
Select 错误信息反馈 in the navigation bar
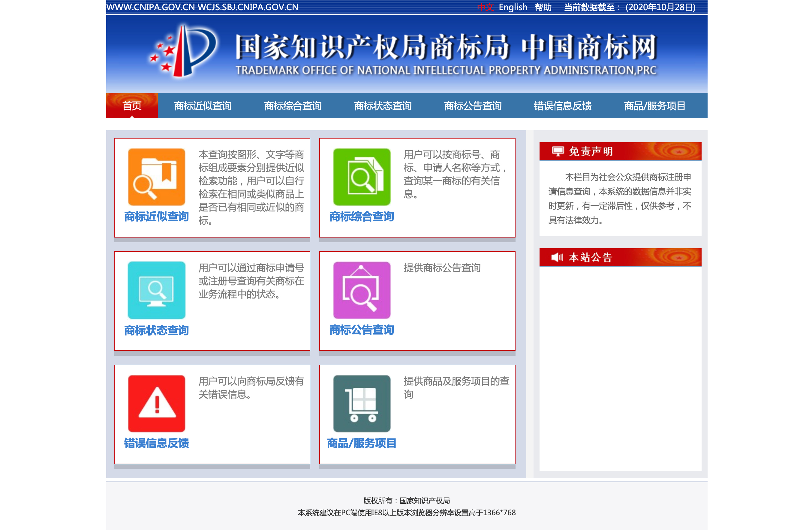pos(562,106)
